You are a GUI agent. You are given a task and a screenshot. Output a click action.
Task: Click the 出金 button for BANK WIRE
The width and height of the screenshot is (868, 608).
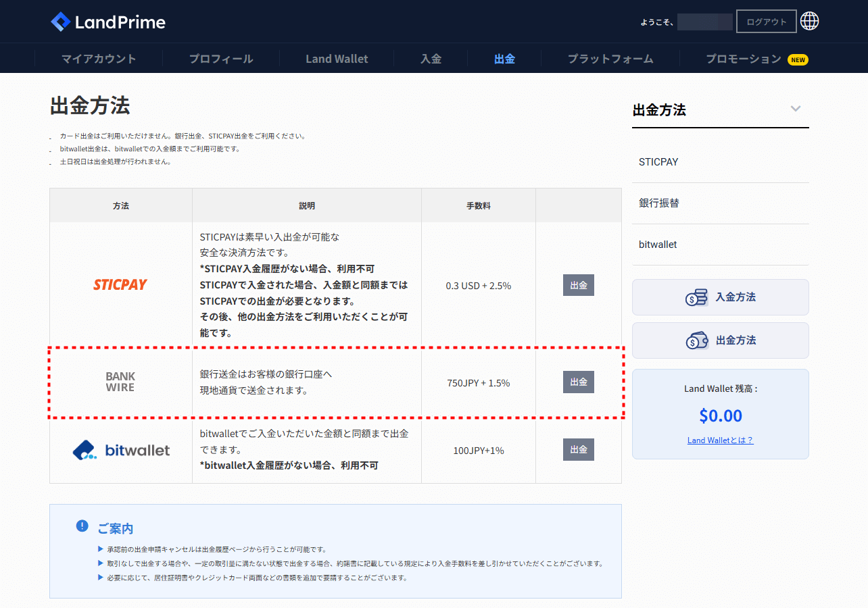[579, 382]
